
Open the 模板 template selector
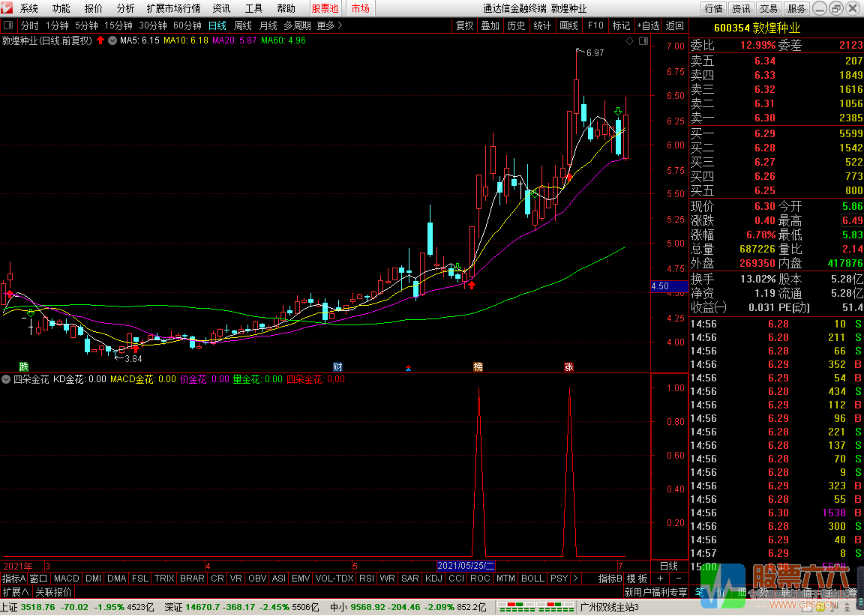coord(637,578)
